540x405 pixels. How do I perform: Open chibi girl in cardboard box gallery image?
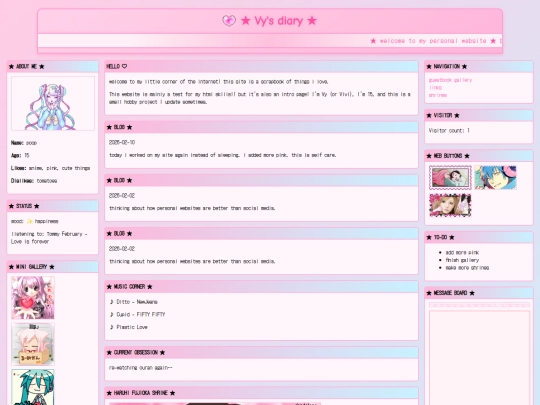click(x=33, y=344)
